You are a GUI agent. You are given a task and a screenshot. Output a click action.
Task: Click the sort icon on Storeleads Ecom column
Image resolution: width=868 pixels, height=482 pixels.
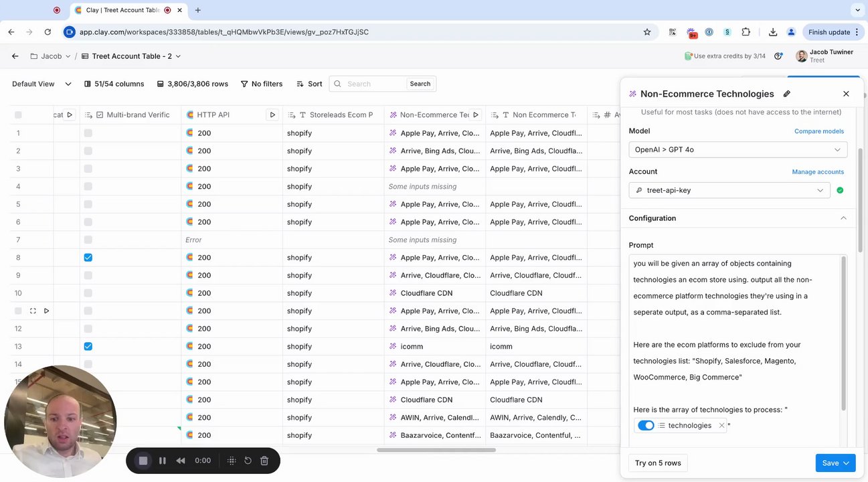292,115
